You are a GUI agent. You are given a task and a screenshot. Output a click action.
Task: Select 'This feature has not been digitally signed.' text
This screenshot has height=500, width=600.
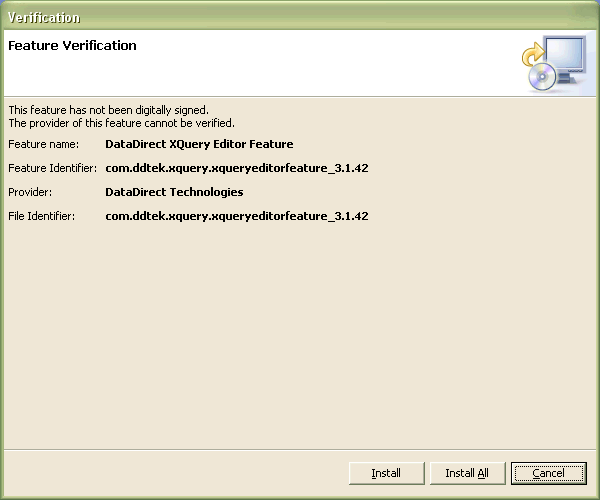pos(109,110)
